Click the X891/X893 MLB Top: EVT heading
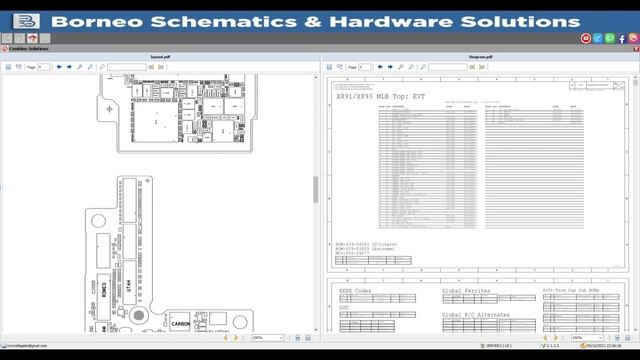The image size is (640, 360). pyautogui.click(x=380, y=97)
